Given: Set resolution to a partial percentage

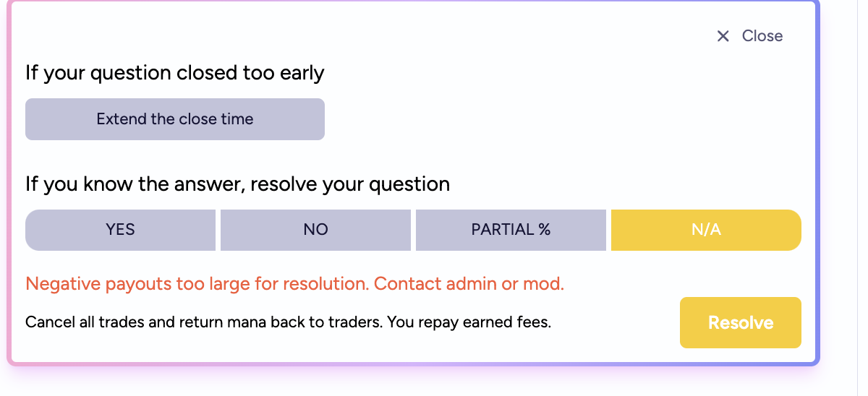Looking at the screenshot, I should click(511, 230).
